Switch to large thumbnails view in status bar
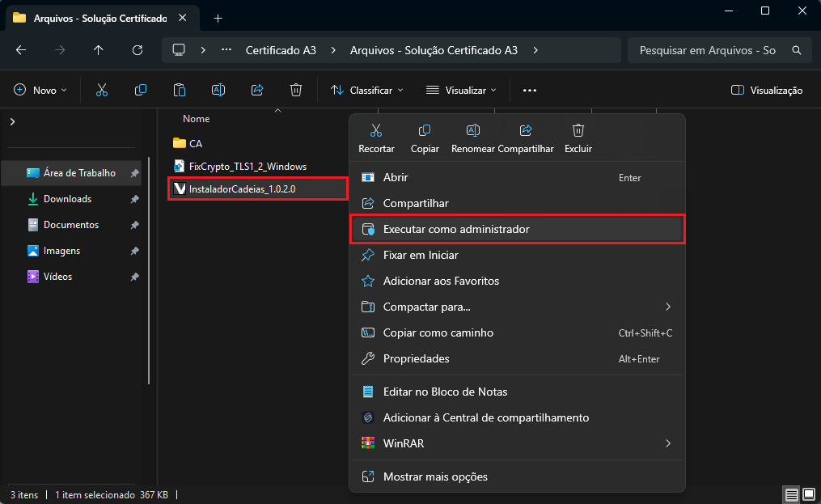The width and height of the screenshot is (821, 504). pyautogui.click(x=808, y=494)
